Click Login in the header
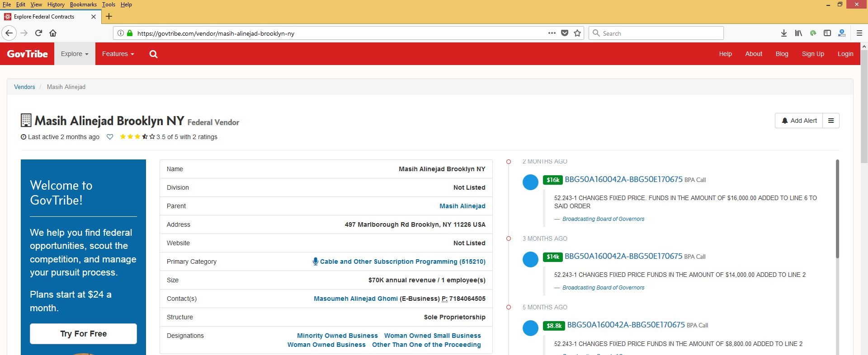868x355 pixels. (x=845, y=54)
